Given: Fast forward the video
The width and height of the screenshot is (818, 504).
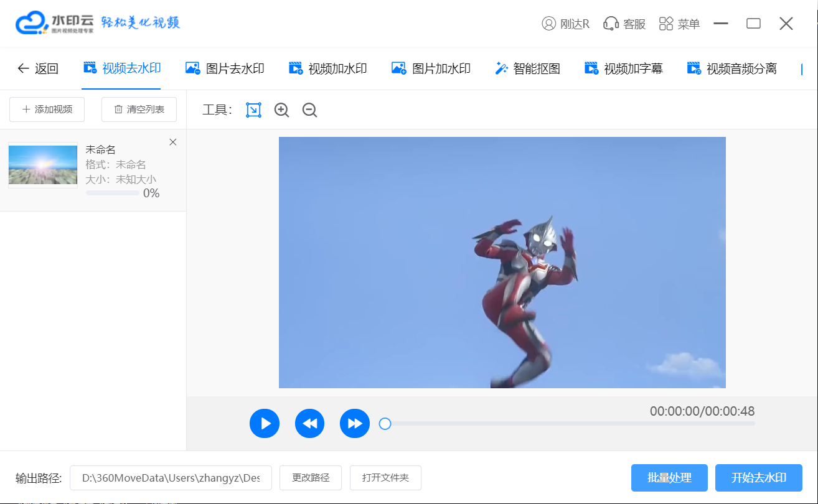Looking at the screenshot, I should tap(355, 424).
